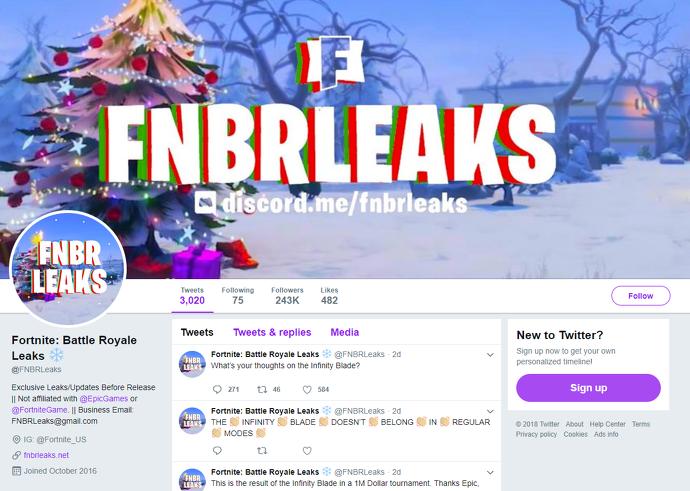Open the fnbrleaks.net website link
Screen dimensions: 690x491
(46, 455)
